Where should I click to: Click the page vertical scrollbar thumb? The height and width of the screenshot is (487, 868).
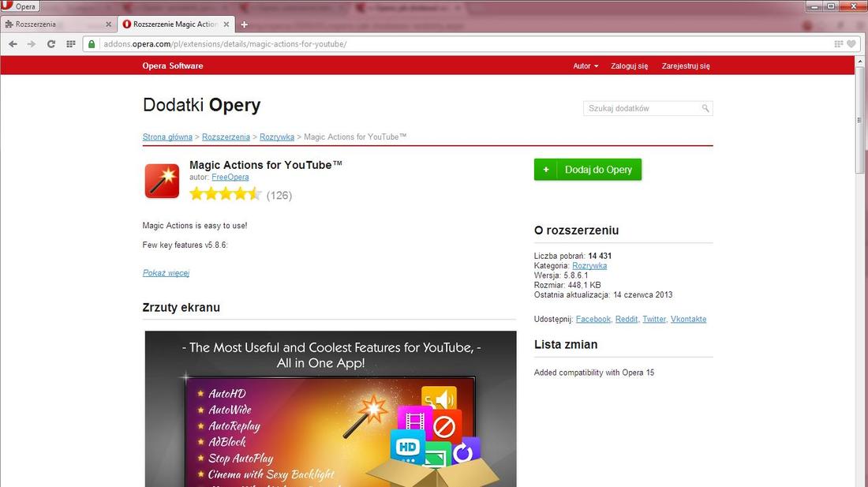pos(859,119)
